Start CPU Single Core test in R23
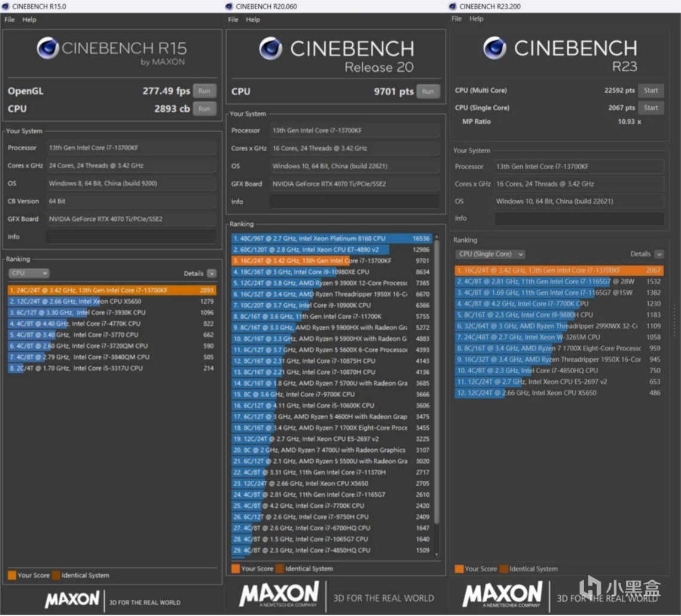This screenshot has height=616, width=681. pyautogui.click(x=651, y=108)
